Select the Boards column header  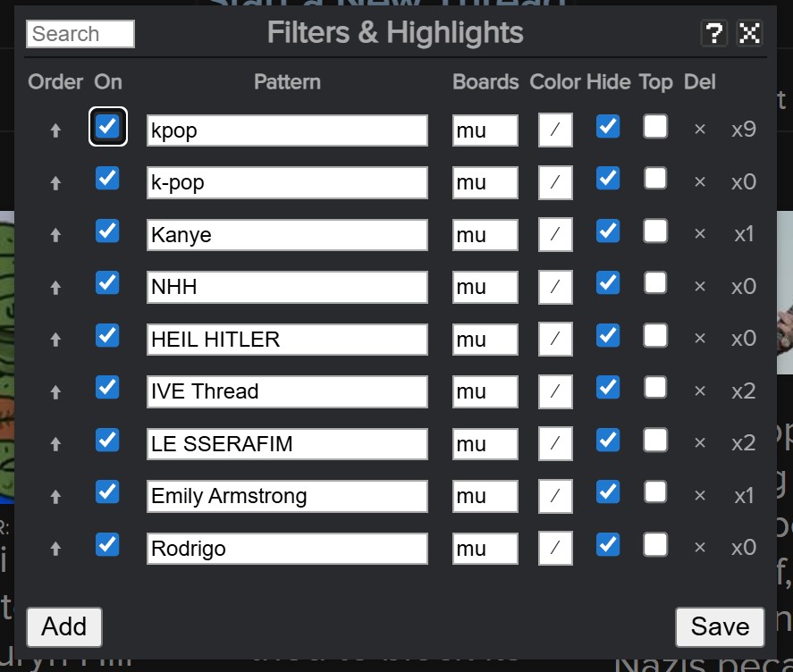pos(485,82)
